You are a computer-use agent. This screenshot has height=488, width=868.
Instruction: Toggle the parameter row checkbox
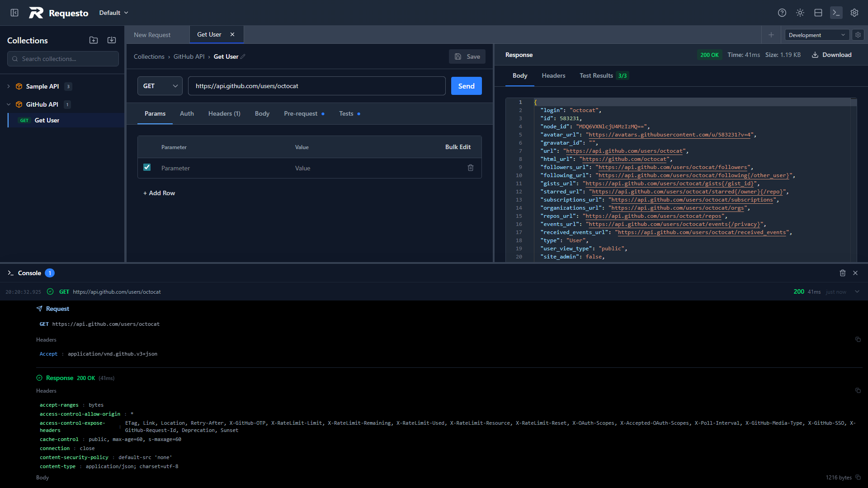coord(147,167)
